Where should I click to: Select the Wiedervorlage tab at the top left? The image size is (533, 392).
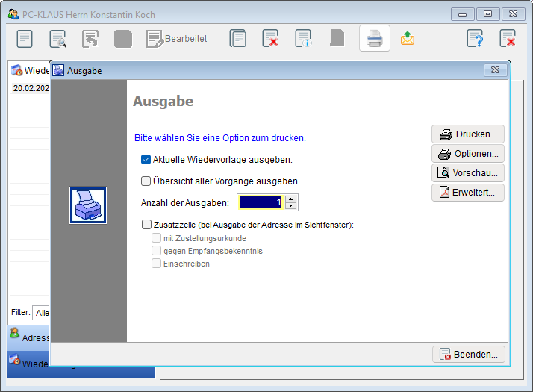28,70
